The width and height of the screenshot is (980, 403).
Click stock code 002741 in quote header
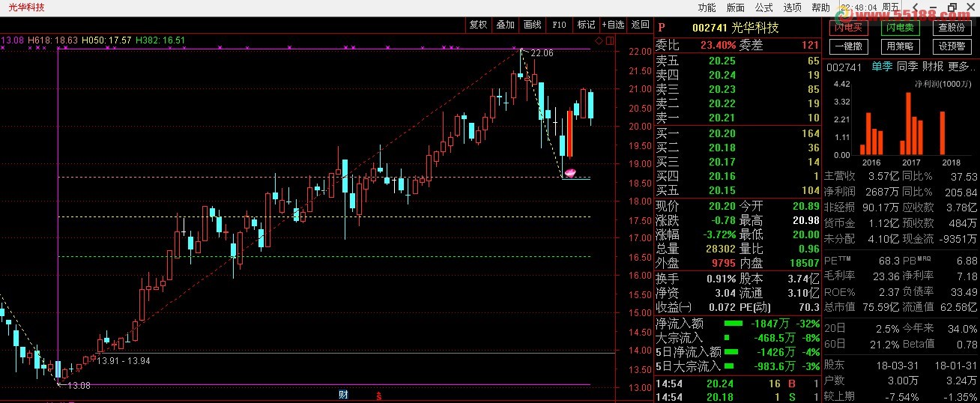[x=710, y=28]
